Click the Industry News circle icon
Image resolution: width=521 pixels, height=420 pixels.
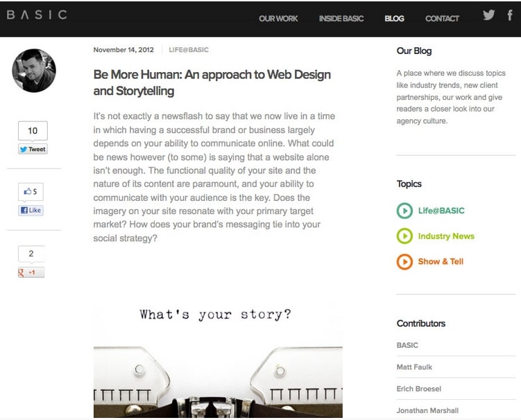[404, 236]
